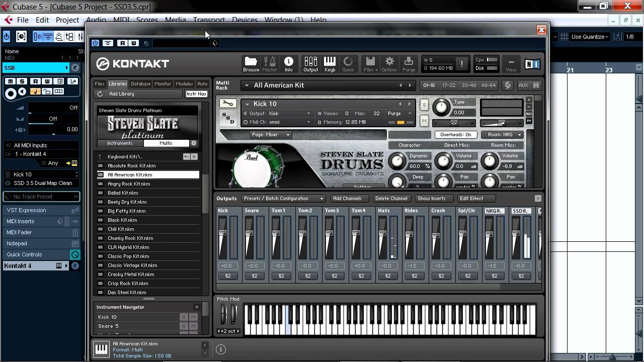Toggle the drum map note icon in inspector
644x362 pixels.
point(35,92)
